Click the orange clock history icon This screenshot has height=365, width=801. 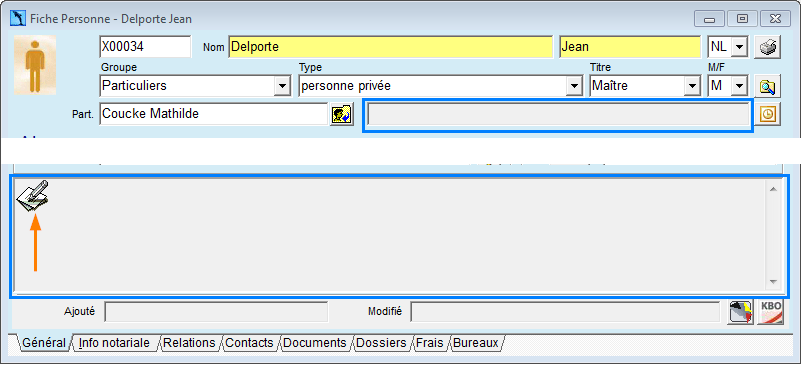(x=767, y=114)
